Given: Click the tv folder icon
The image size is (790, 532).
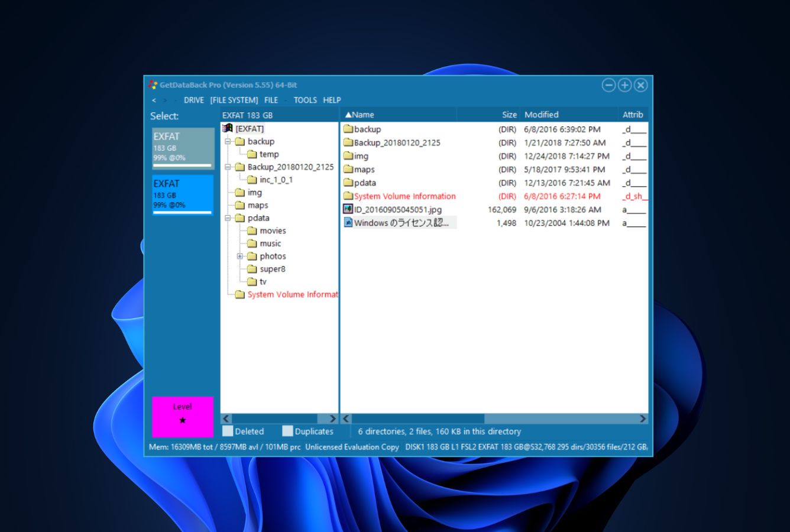Looking at the screenshot, I should pyautogui.click(x=252, y=281).
